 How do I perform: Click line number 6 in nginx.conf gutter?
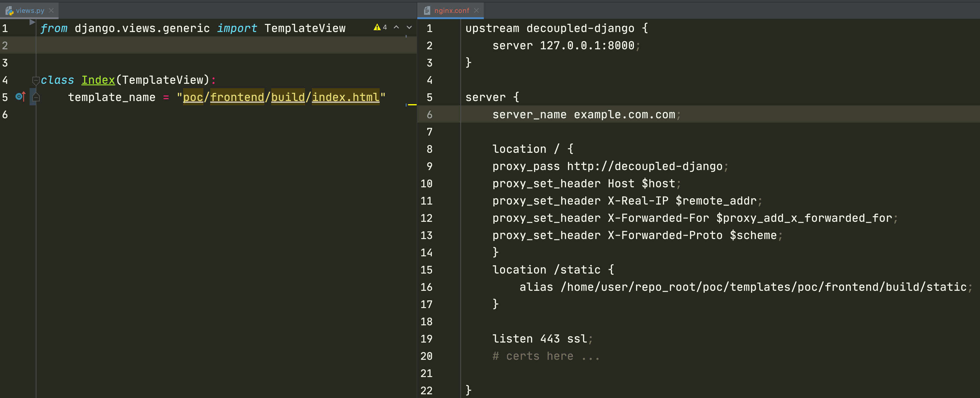(x=430, y=115)
